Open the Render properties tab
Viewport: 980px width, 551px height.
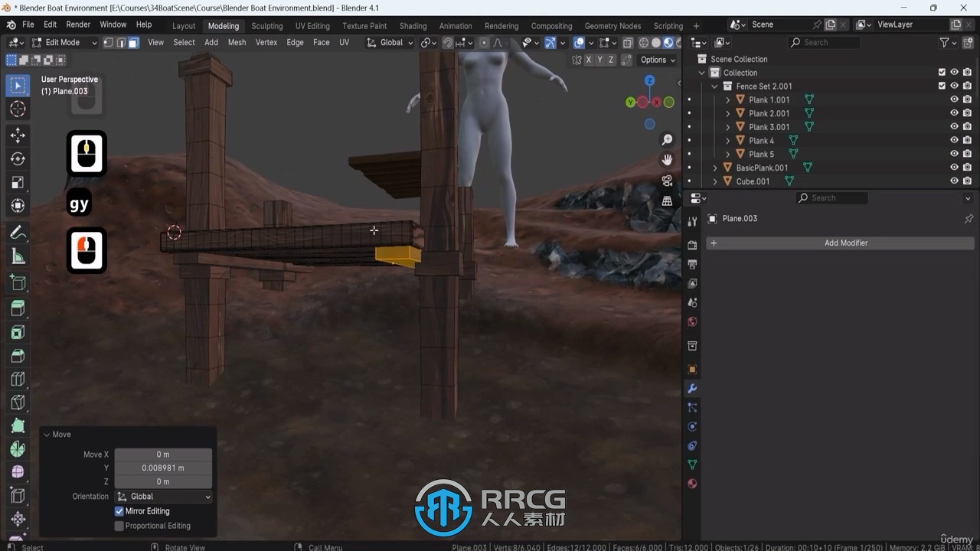tap(692, 245)
